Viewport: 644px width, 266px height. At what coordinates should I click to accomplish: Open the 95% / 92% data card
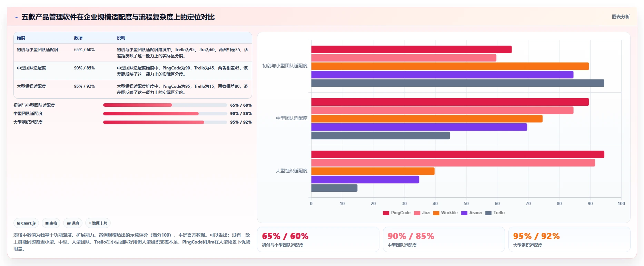click(569, 239)
